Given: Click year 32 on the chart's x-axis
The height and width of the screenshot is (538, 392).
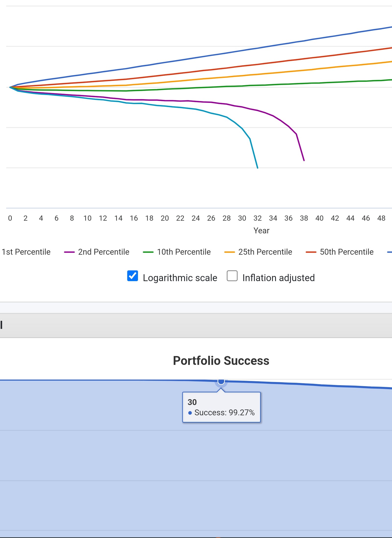Looking at the screenshot, I should click(x=257, y=218).
